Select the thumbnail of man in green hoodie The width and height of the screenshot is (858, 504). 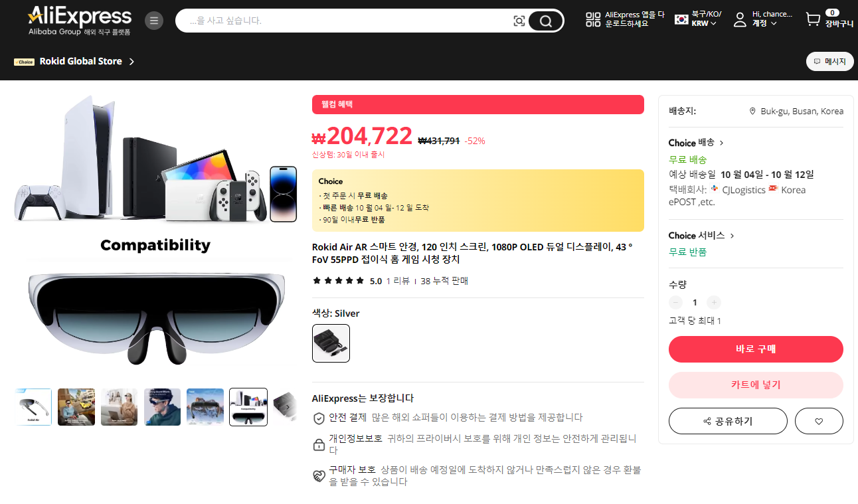point(162,407)
